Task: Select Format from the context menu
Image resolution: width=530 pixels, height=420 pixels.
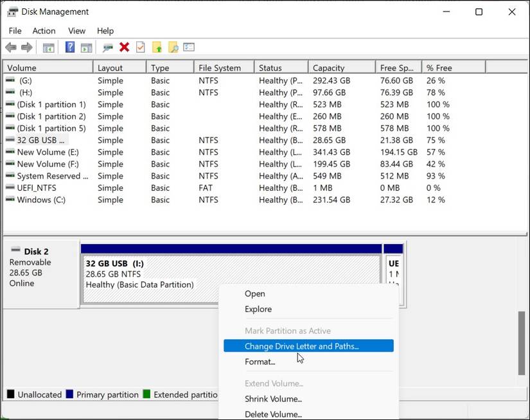Action: tap(260, 362)
